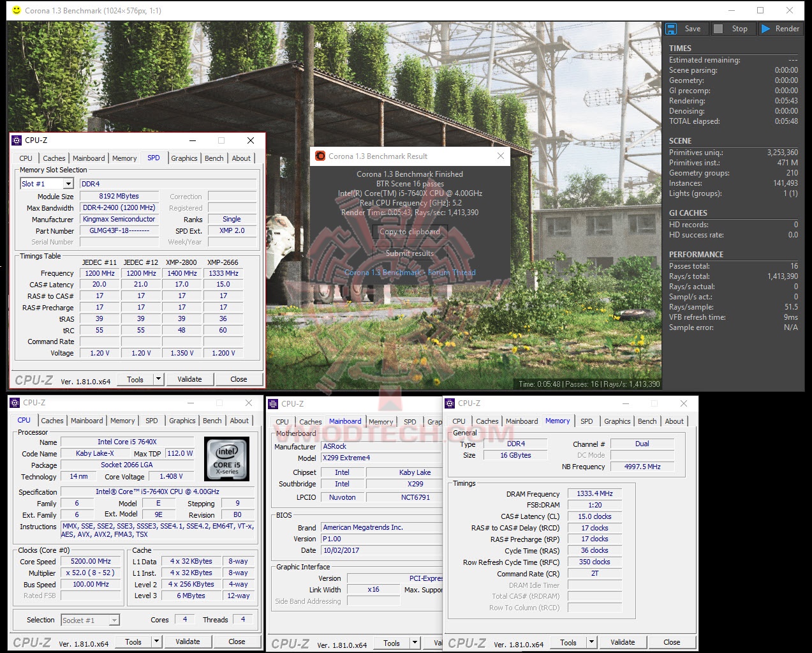Click Copy to clipboard button

(x=410, y=232)
